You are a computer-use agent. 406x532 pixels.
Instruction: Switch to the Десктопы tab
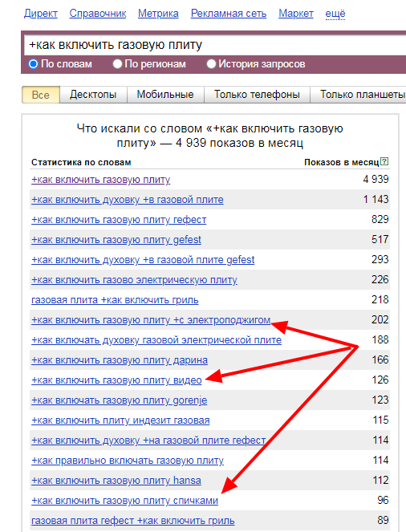[93, 95]
